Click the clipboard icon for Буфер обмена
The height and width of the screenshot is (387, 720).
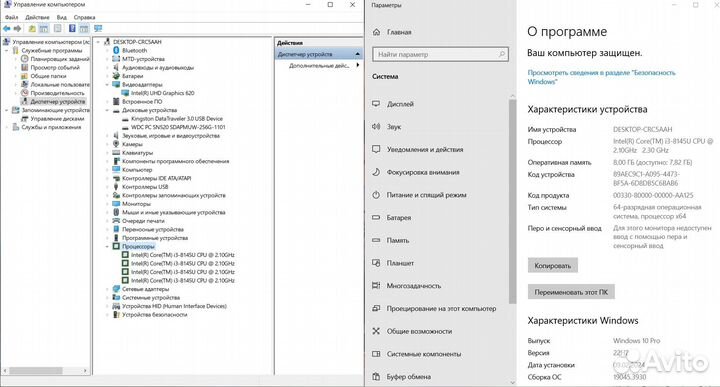tap(376, 376)
